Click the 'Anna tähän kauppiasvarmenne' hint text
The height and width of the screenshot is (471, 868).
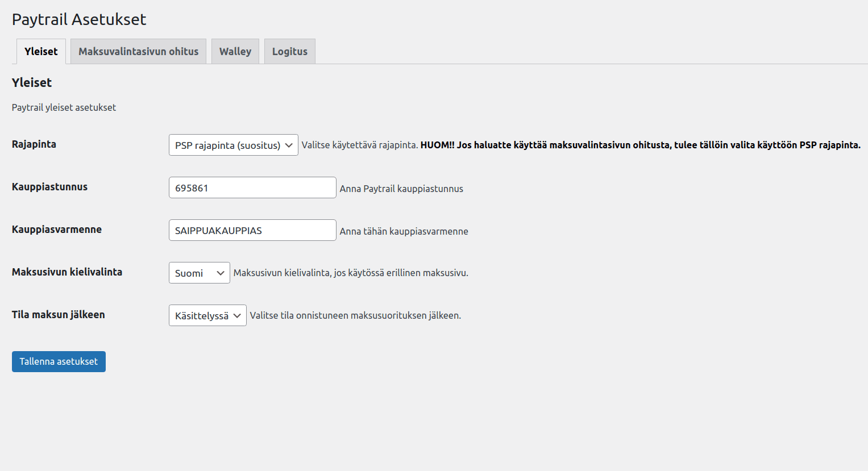(404, 231)
